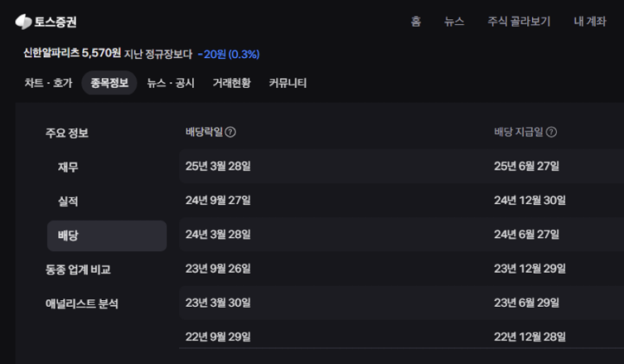
Task: Select 재무 in sidebar
Action: pyautogui.click(x=68, y=167)
